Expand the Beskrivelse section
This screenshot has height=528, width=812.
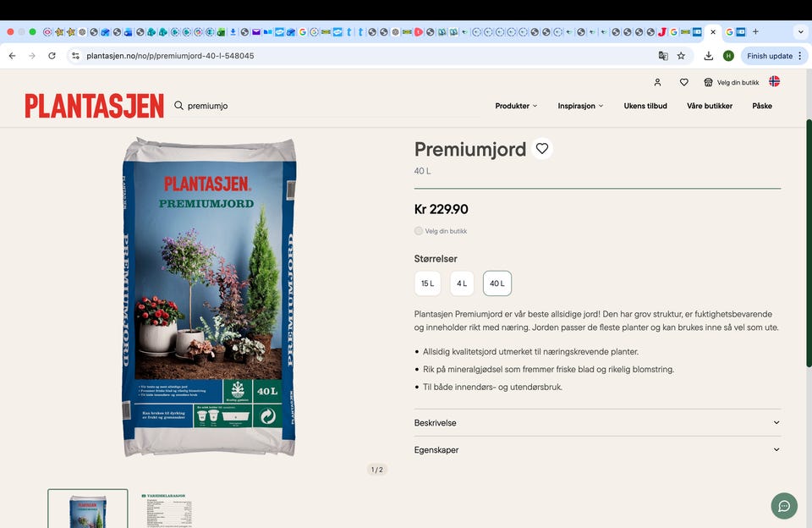(597, 423)
